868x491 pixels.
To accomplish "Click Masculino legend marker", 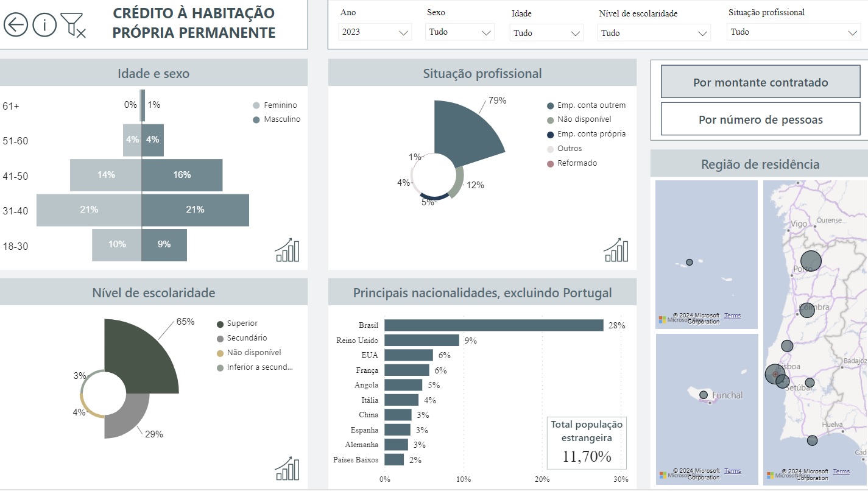I will point(256,119).
